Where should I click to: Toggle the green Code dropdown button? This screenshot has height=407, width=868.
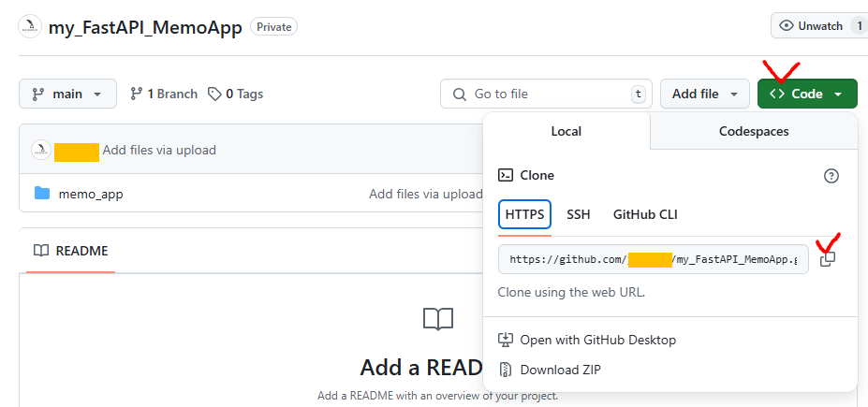tap(807, 94)
